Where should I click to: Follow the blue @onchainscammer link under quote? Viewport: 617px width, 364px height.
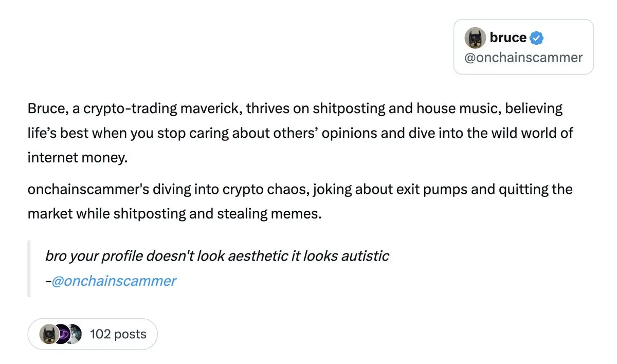click(x=114, y=281)
